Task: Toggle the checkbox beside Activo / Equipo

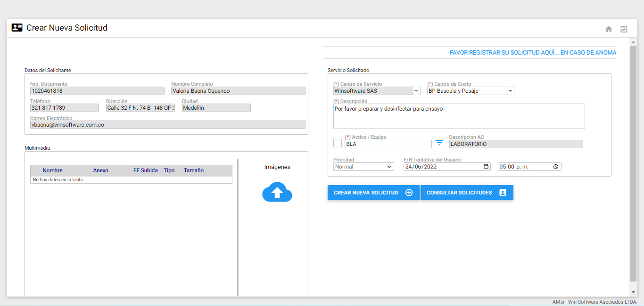Action: (338, 143)
